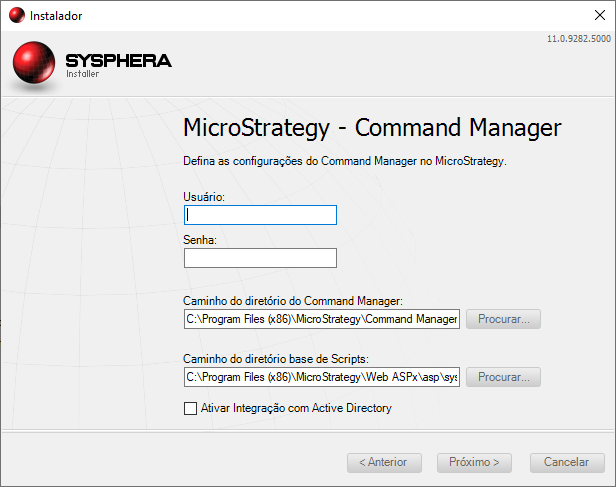Click the SYSPHERA Installer wordmark
616x487 pixels.
click(x=118, y=65)
